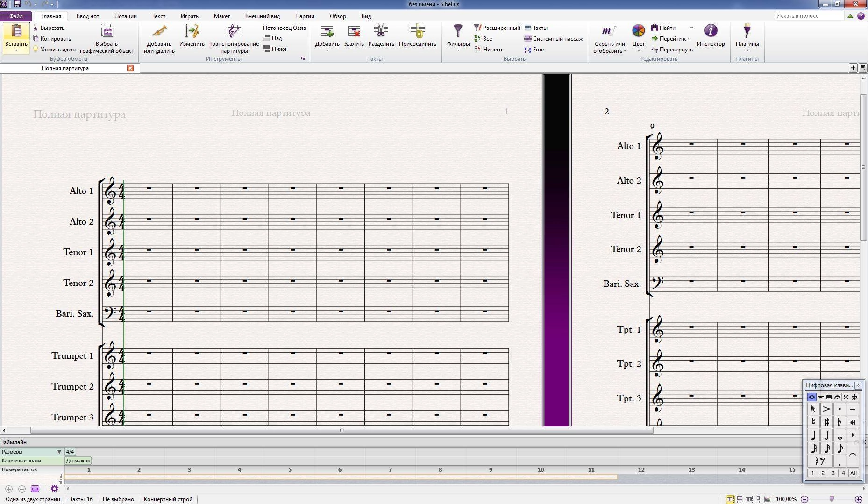Collapse timeline Размеры row arrow

point(59,452)
